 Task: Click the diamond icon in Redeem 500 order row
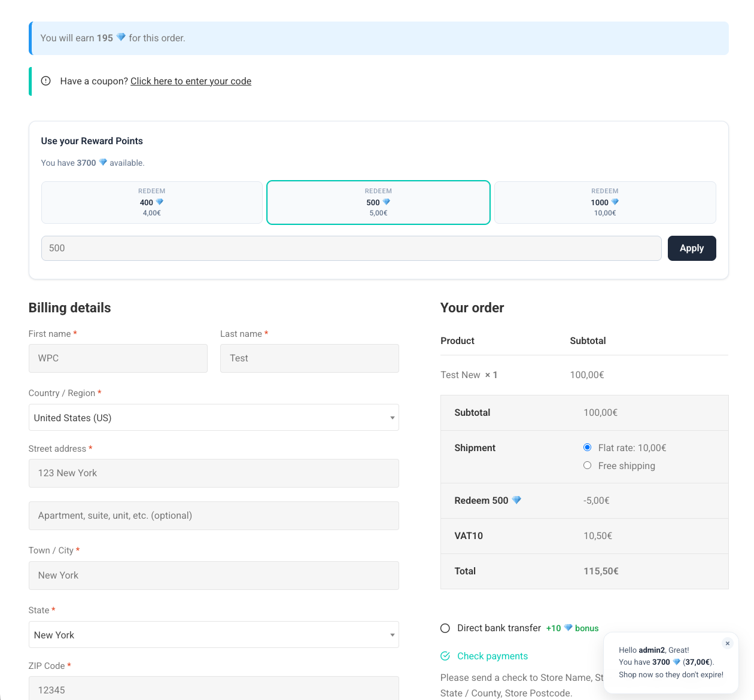516,500
